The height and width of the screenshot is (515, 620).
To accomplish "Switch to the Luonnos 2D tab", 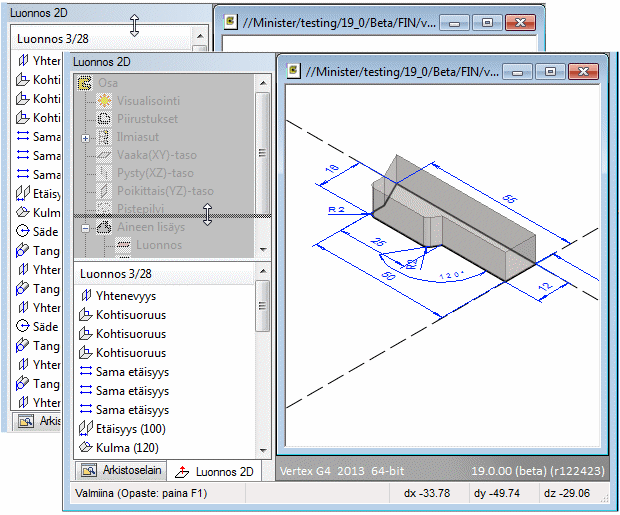I will coord(214,471).
